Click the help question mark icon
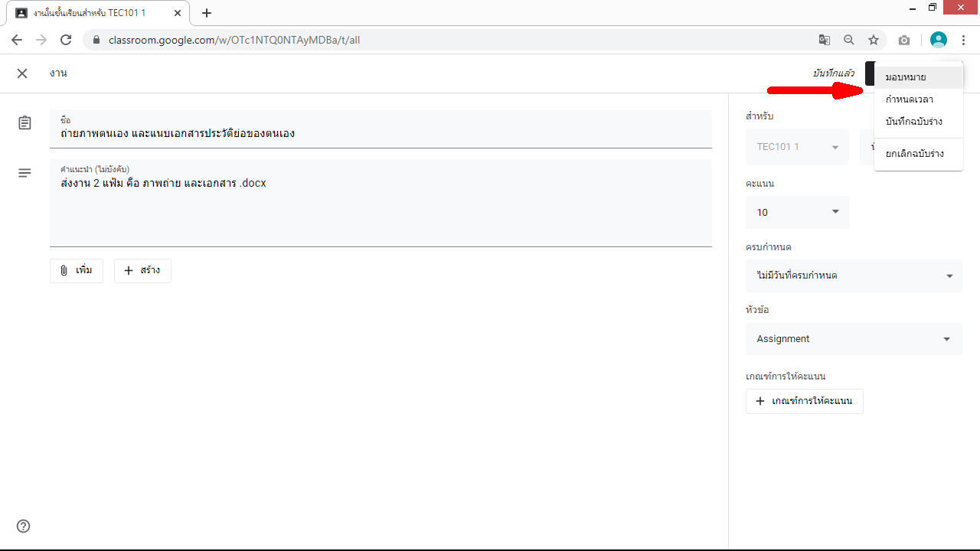 (24, 526)
